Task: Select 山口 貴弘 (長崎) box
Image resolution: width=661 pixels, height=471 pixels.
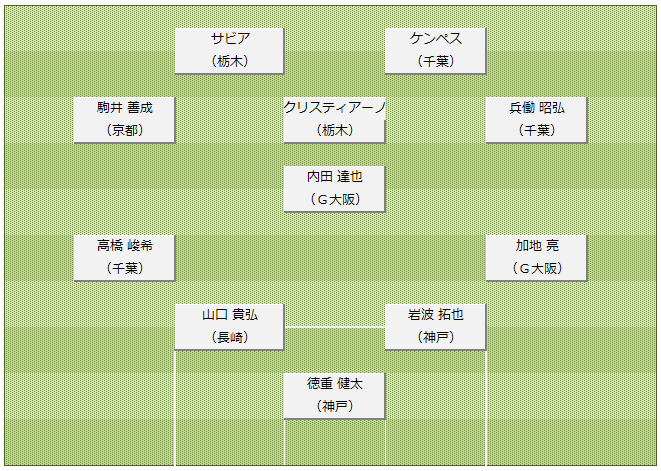Action: (x=229, y=327)
